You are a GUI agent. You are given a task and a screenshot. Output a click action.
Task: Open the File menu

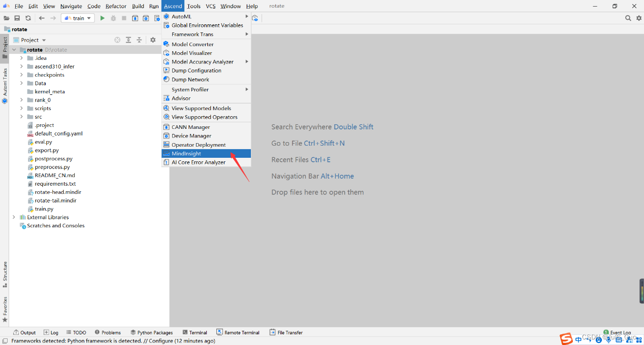pos(19,6)
